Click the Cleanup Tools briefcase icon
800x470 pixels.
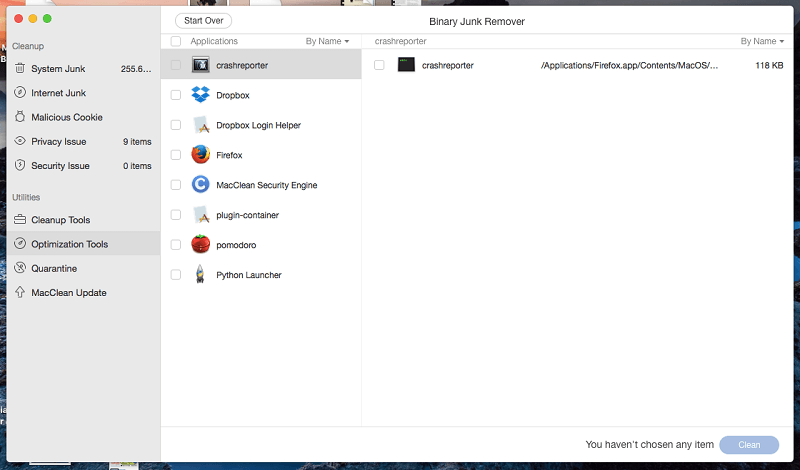(x=20, y=219)
